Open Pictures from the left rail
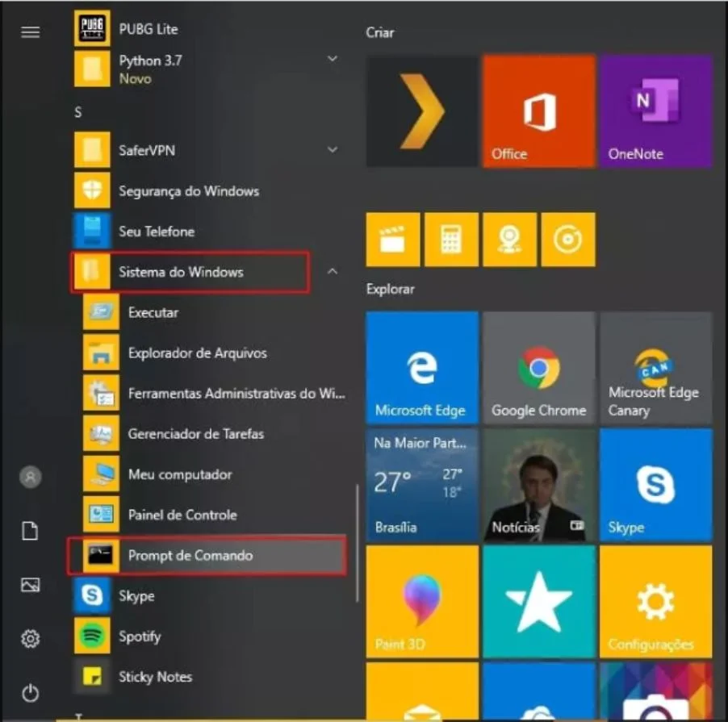 click(30, 585)
